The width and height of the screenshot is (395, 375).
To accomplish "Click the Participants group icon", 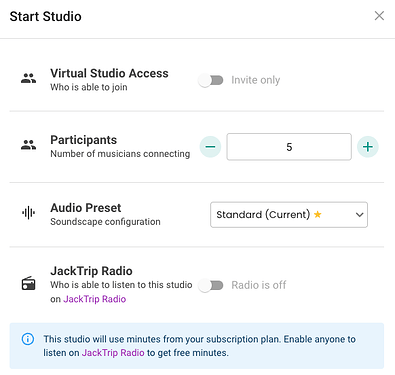I will click(x=28, y=145).
